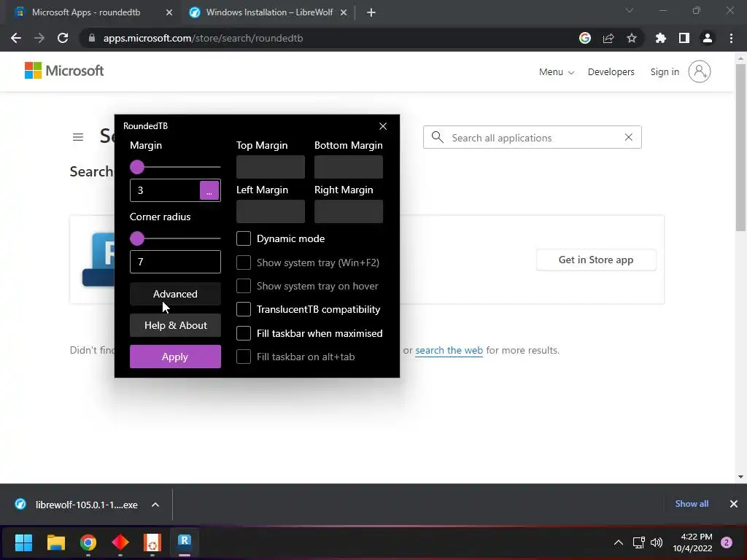Screen dimensions: 747x560
Task: Follow the search the web link
Action: (449, 351)
